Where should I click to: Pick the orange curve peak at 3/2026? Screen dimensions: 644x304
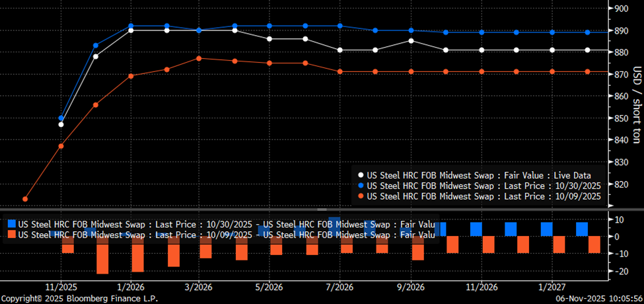pos(200,58)
